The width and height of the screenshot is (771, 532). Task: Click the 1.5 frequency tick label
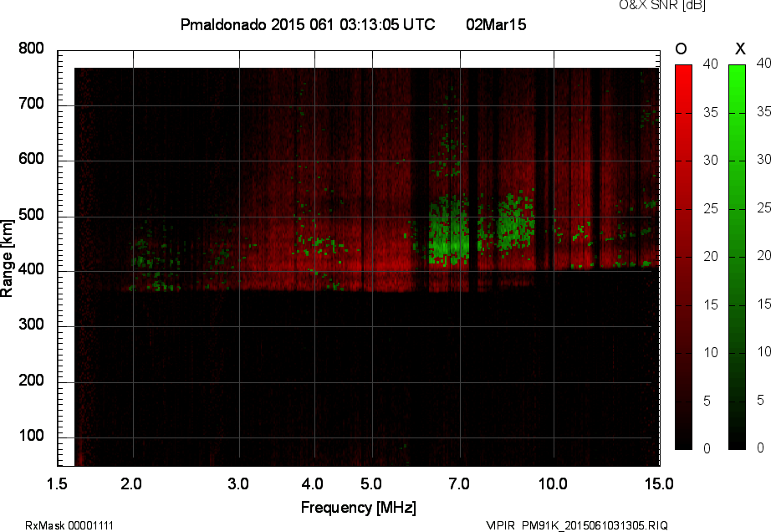pyautogui.click(x=57, y=483)
